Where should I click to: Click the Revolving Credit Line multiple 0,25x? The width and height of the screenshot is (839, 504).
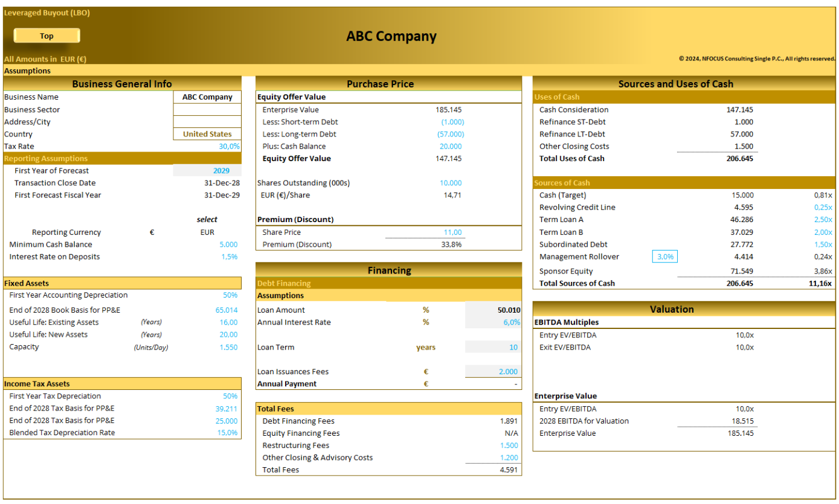823,208
